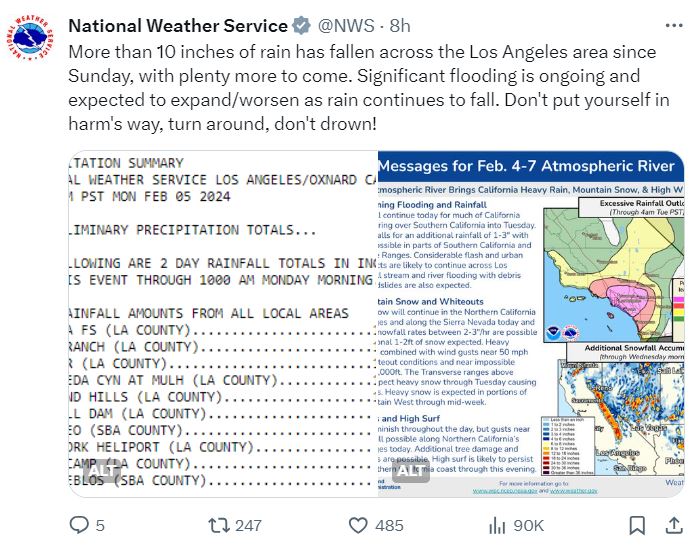This screenshot has width=694, height=549.
Task: Open the Atmospheric River messages image
Action: click(x=531, y=324)
